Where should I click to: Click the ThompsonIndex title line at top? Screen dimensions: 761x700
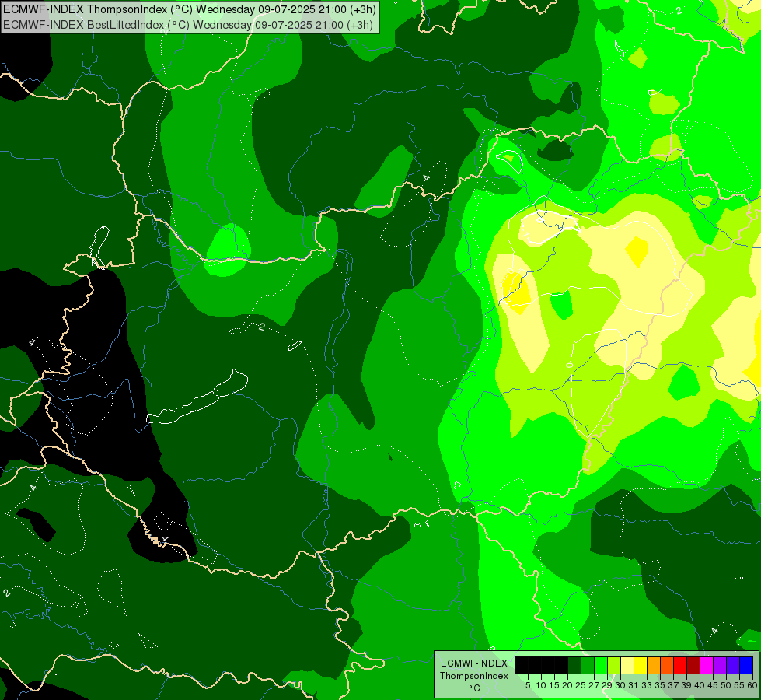pyautogui.click(x=190, y=9)
